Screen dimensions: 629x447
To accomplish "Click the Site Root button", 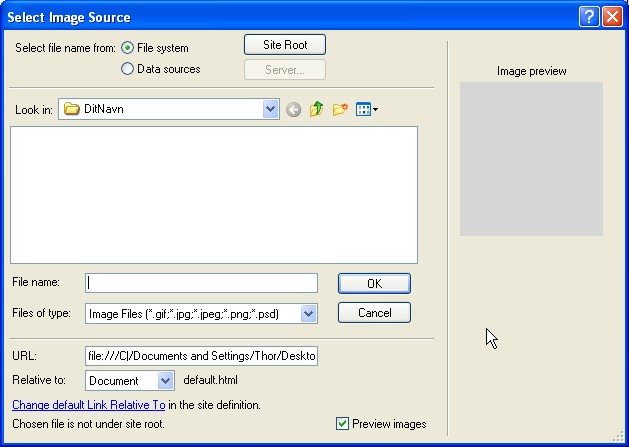I will tap(285, 45).
